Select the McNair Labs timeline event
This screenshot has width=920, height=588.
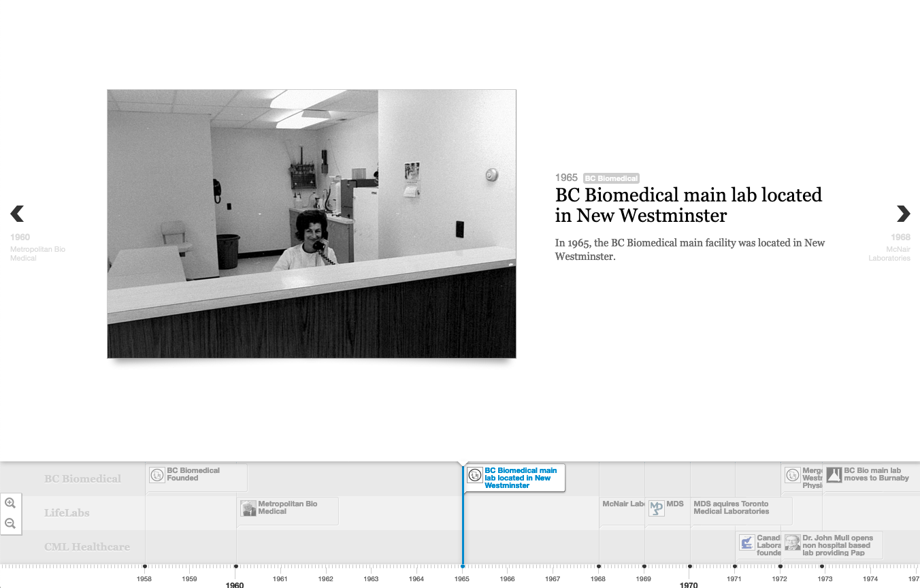(x=623, y=504)
